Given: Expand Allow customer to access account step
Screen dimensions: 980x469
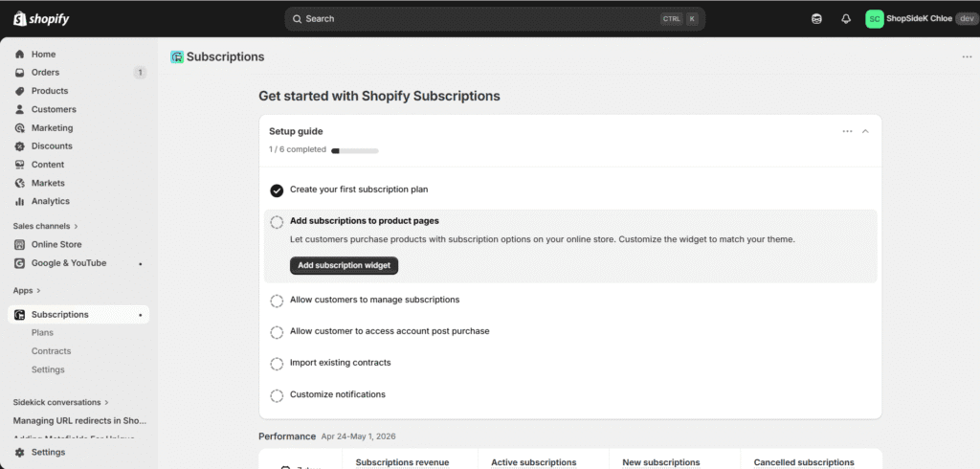Looking at the screenshot, I should point(390,331).
